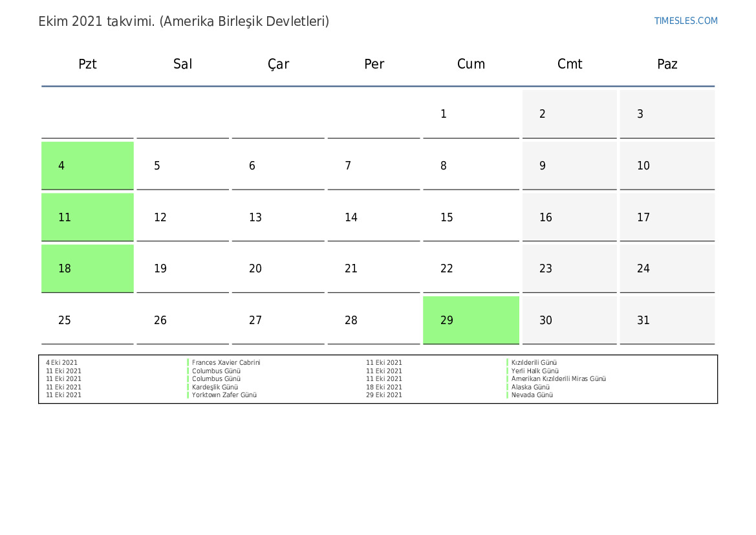Click the Paz column header
The height and width of the screenshot is (535, 756).
[667, 64]
